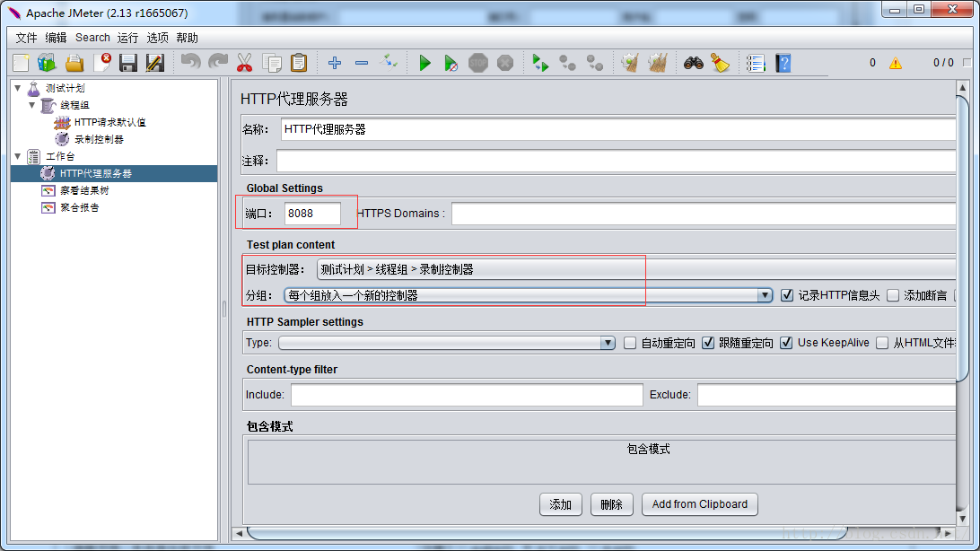The image size is (980, 551).
Task: Open the 编辑 menu
Action: click(56, 38)
